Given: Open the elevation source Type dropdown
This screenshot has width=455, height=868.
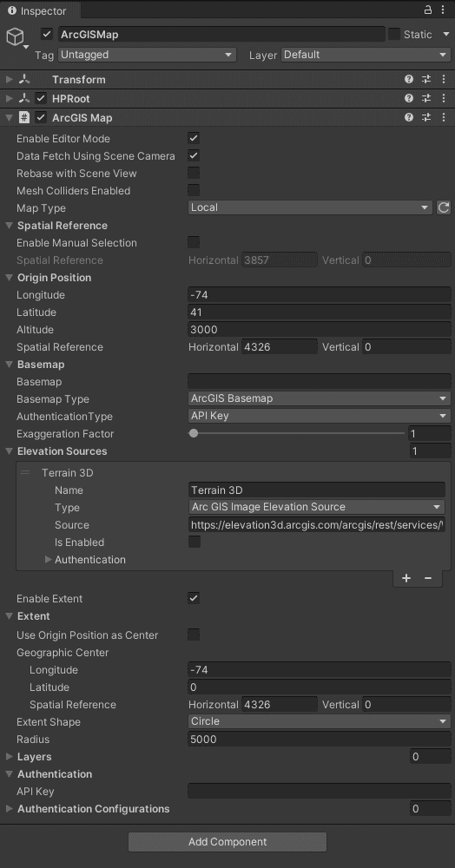Looking at the screenshot, I should (317, 507).
